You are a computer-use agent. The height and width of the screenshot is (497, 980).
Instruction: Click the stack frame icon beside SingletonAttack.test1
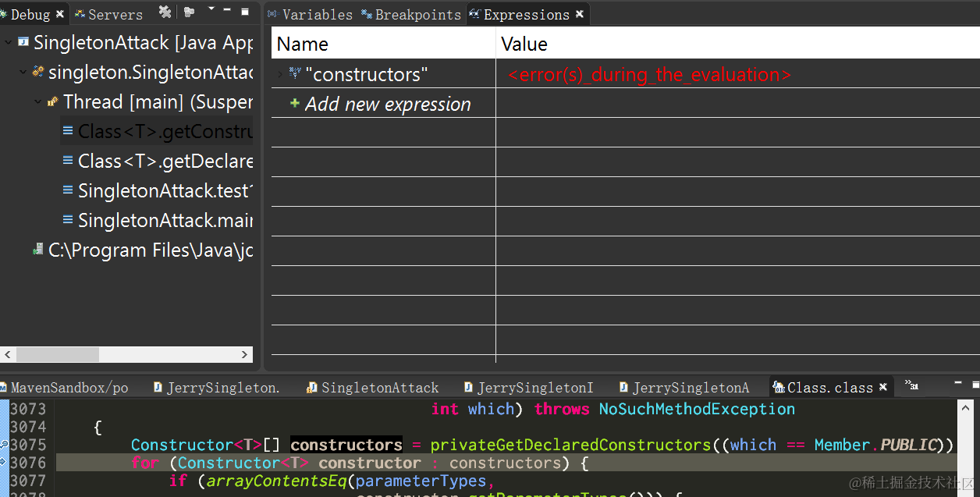tap(68, 190)
